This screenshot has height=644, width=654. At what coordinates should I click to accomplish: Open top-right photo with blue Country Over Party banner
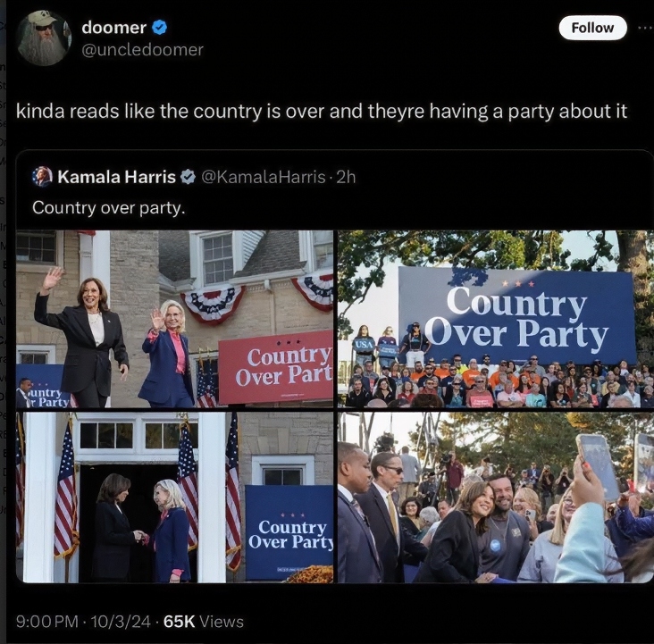496,319
